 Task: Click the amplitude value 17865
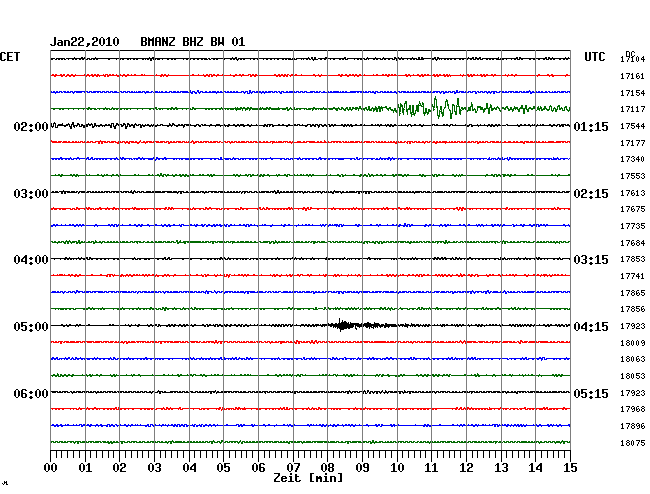pyautogui.click(x=633, y=293)
